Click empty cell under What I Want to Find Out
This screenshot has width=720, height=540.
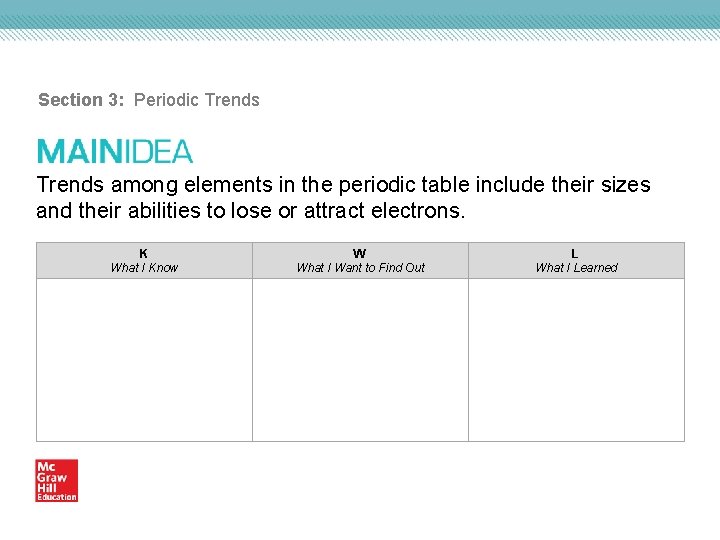(360, 359)
